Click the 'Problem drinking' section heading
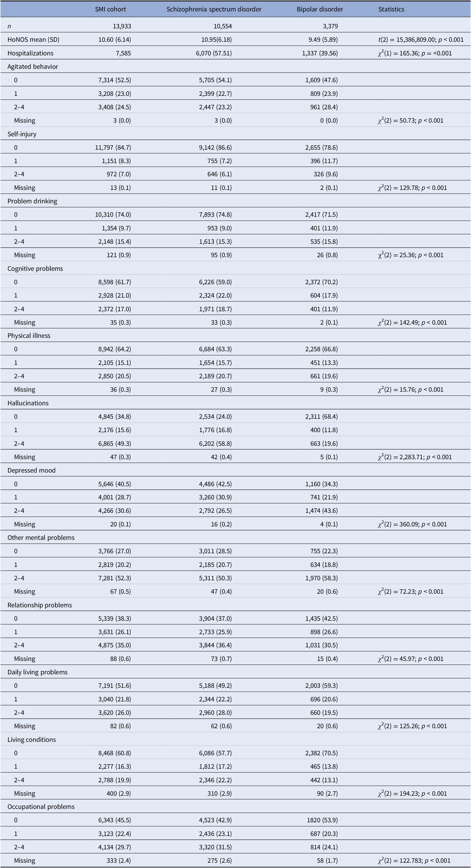This screenshot has height=868, width=471. pyautogui.click(x=32, y=201)
